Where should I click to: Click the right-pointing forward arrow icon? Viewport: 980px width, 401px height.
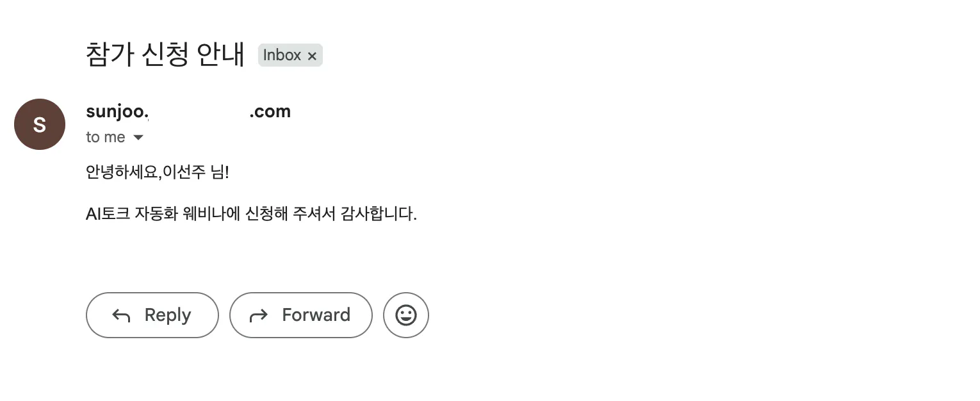tap(258, 315)
